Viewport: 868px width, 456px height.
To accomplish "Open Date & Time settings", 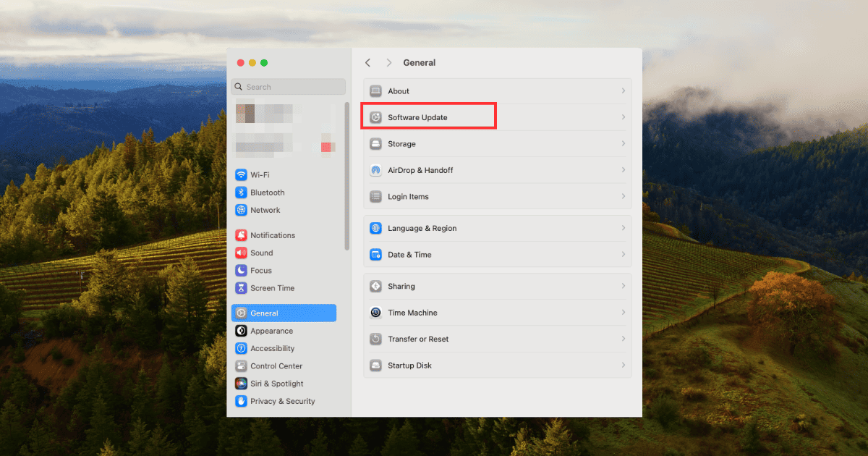I will (x=409, y=255).
